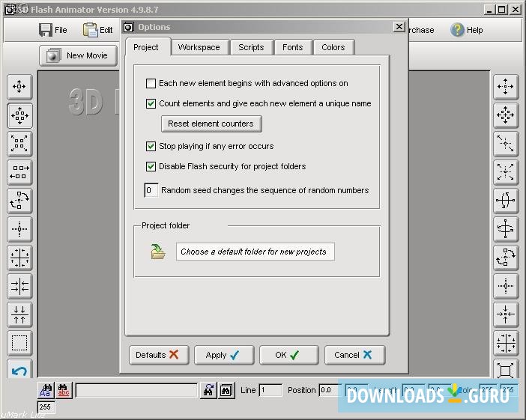Select the grid align tool on left toolbar
This screenshot has height=420, width=526.
click(19, 258)
